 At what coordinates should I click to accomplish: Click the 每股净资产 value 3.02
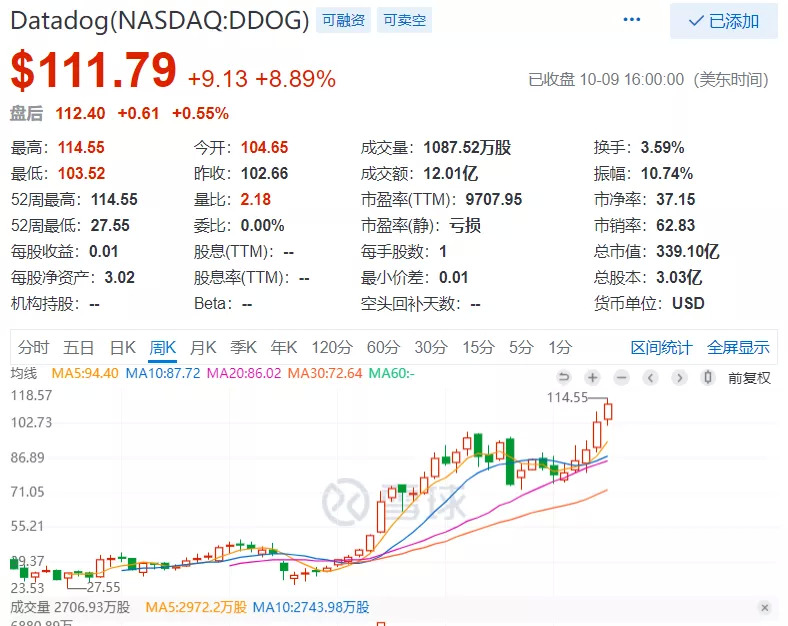(120, 278)
